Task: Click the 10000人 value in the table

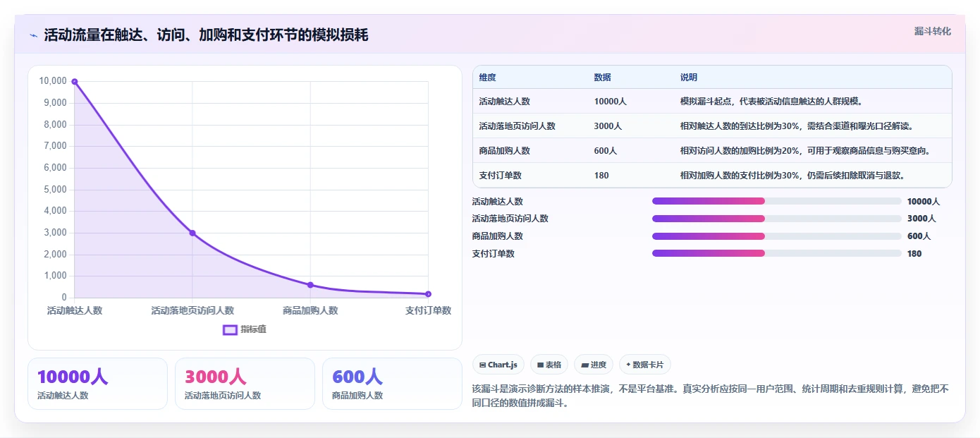Action: (610, 102)
